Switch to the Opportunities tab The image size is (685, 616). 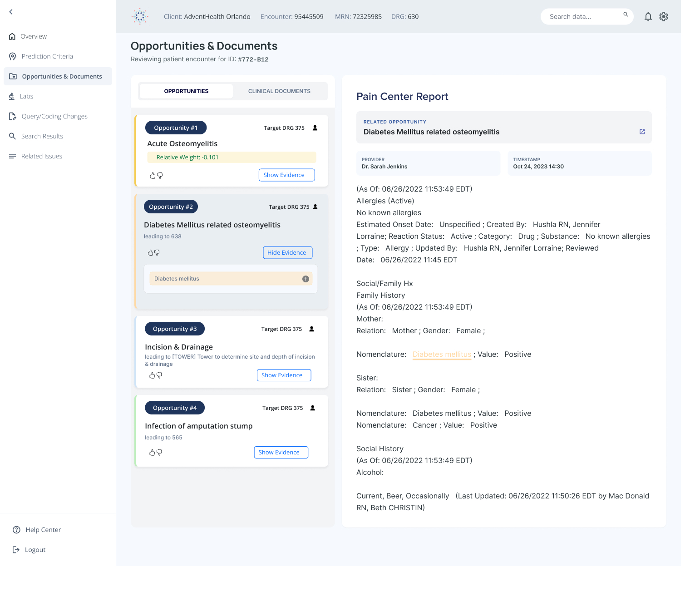[x=186, y=91]
